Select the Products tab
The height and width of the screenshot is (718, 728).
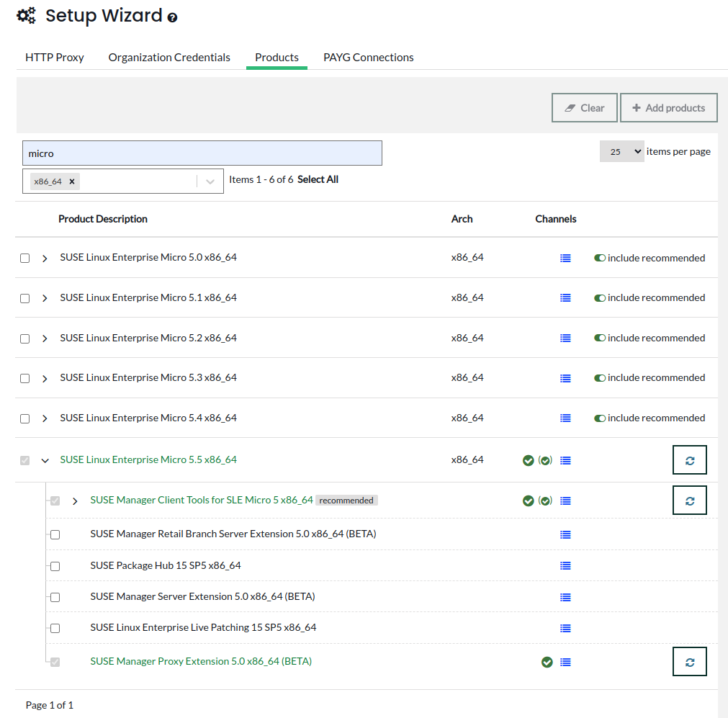[x=277, y=57]
